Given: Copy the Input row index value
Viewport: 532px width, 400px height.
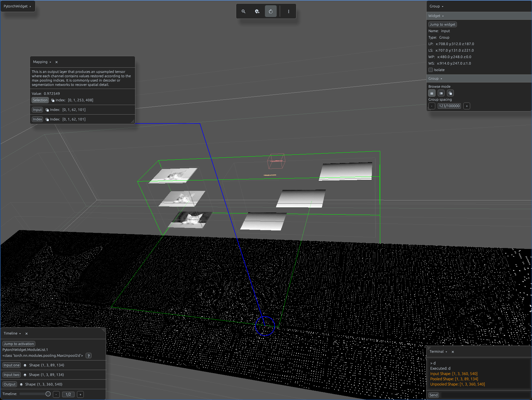Looking at the screenshot, I should [x=47, y=110].
